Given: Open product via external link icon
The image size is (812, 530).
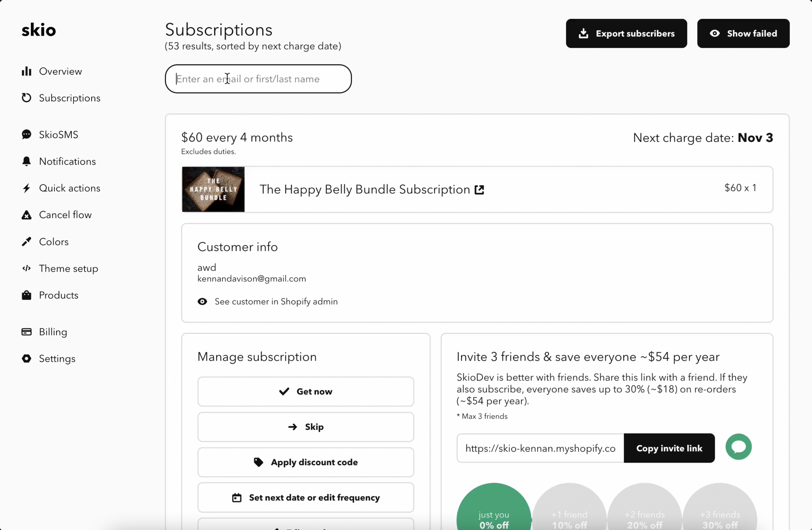Looking at the screenshot, I should [x=479, y=190].
